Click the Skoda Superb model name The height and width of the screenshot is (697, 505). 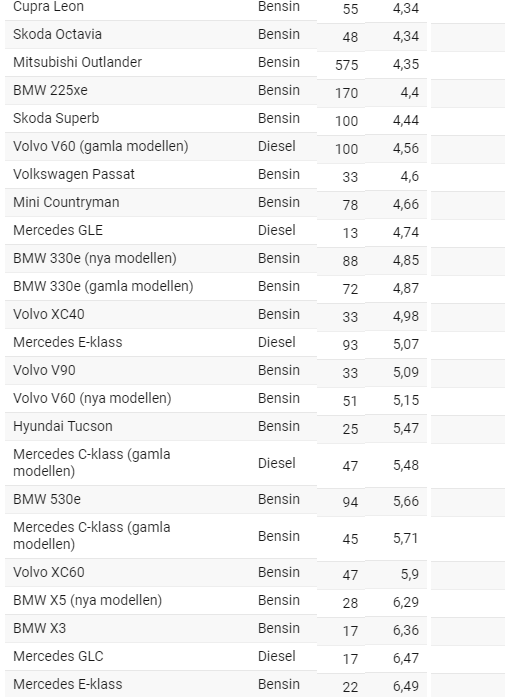56,118
